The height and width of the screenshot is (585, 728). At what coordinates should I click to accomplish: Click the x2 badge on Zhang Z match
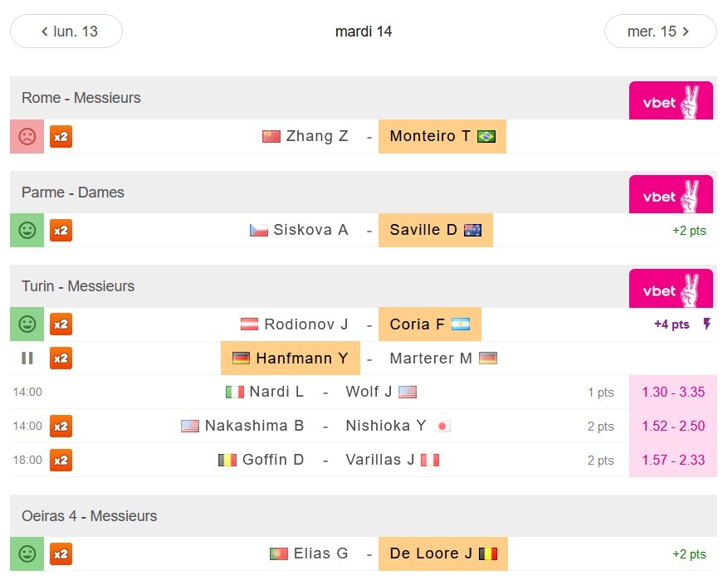point(61,136)
